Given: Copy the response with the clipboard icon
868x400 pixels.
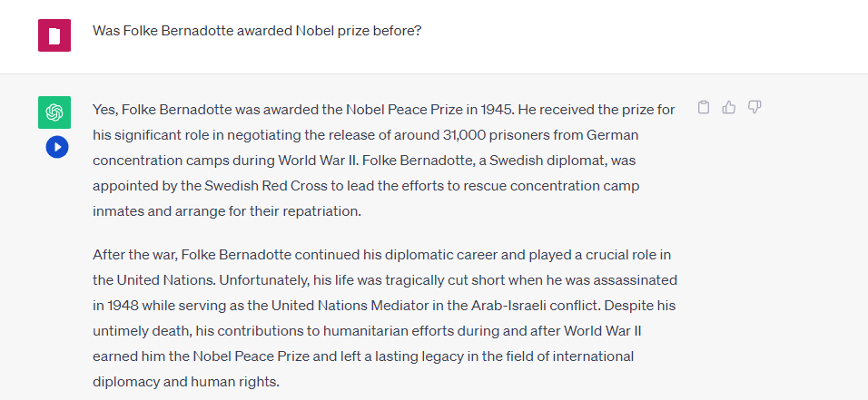Looking at the screenshot, I should [704, 108].
